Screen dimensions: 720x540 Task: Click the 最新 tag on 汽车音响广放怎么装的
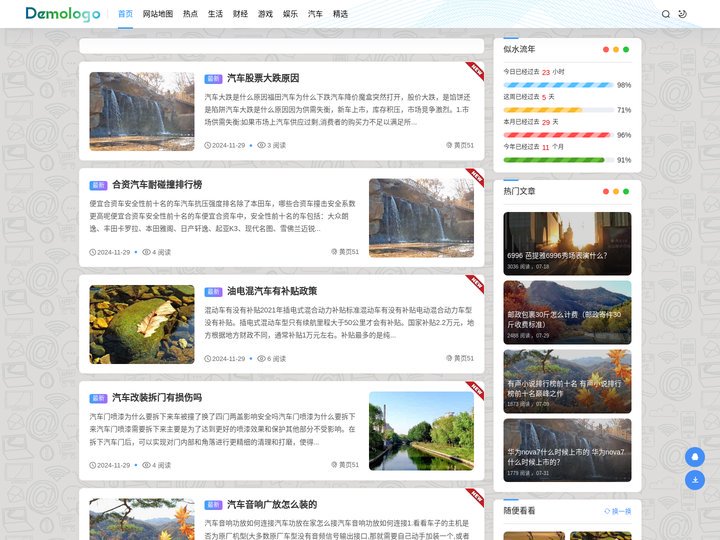(214, 505)
